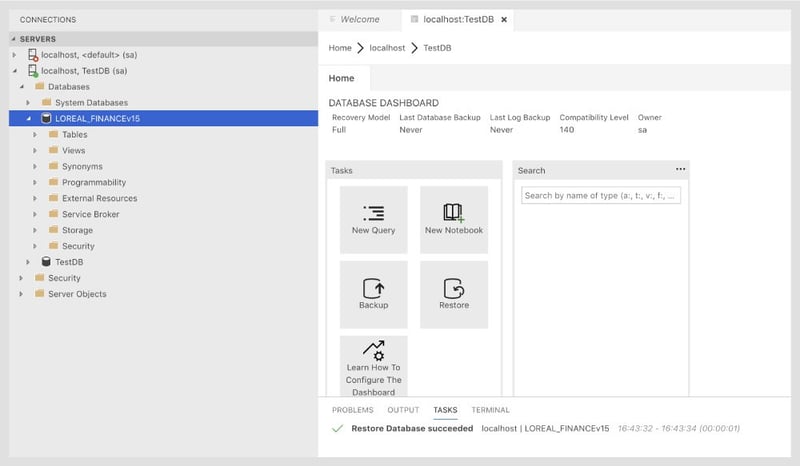Select the TASKS panel tab
The image size is (800, 466).
[445, 410]
